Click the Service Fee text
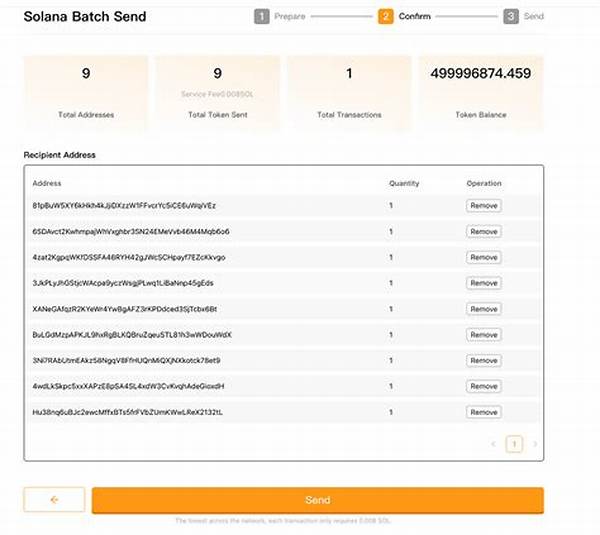The height and width of the screenshot is (535, 600). pos(217,94)
